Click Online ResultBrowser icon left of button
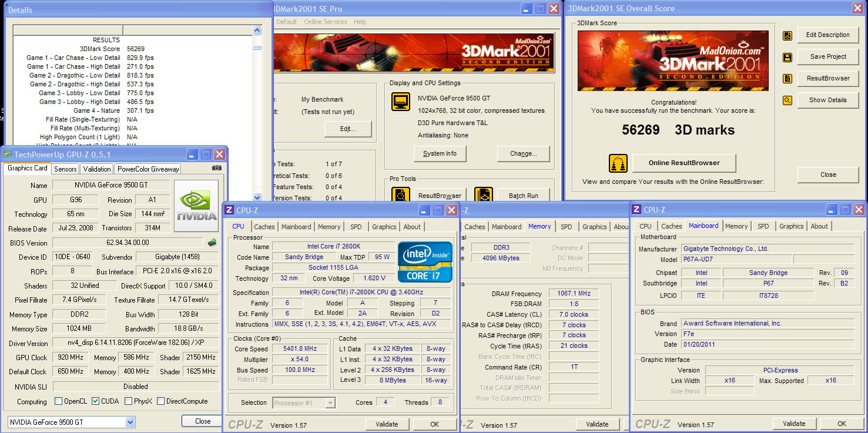This screenshot has height=433, width=868. 618,163
